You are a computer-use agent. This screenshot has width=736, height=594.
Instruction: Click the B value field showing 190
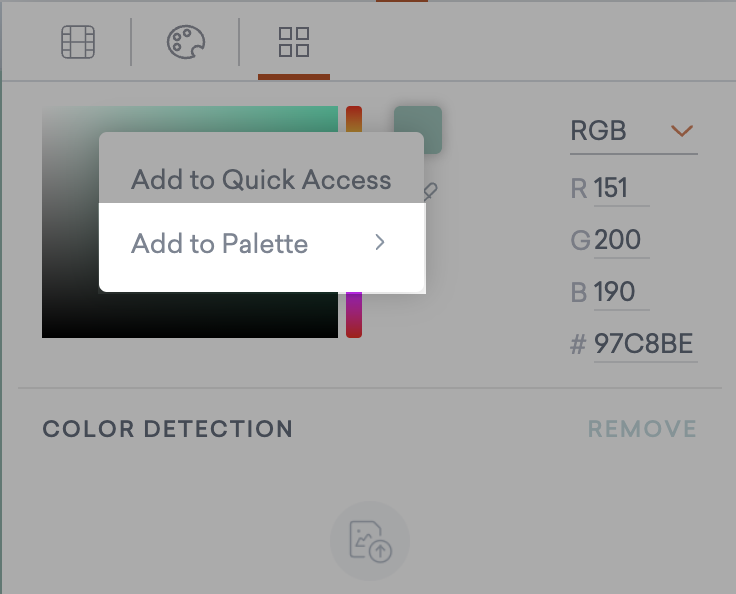621,292
